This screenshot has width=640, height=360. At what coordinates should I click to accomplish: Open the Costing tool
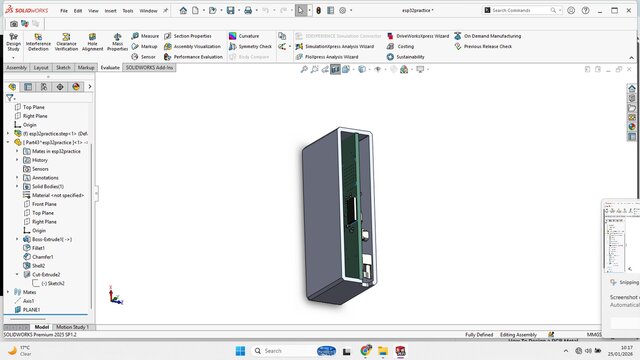point(400,47)
